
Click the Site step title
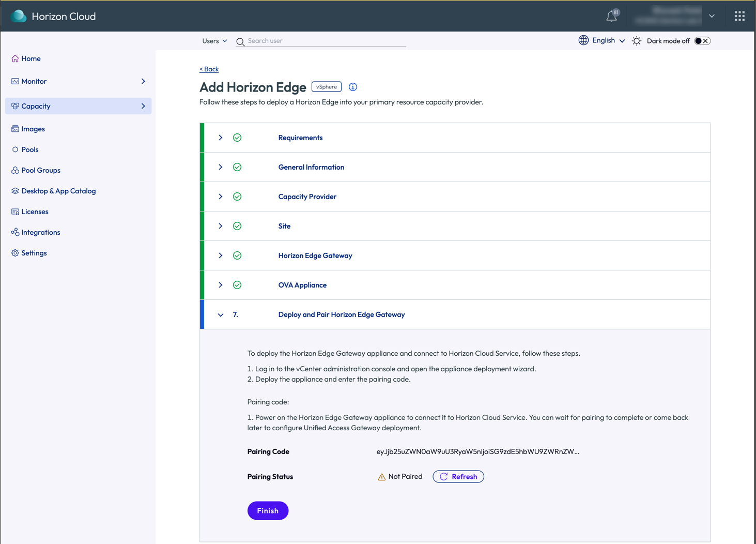284,226
